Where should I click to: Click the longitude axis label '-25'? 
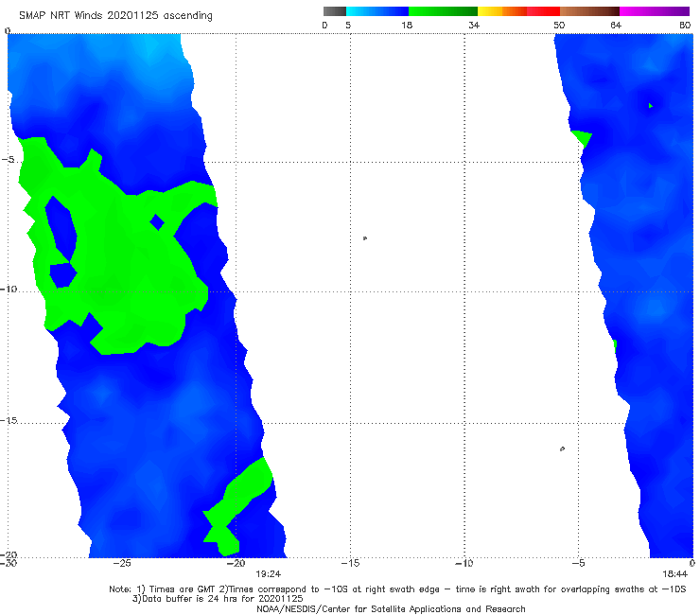[122, 564]
